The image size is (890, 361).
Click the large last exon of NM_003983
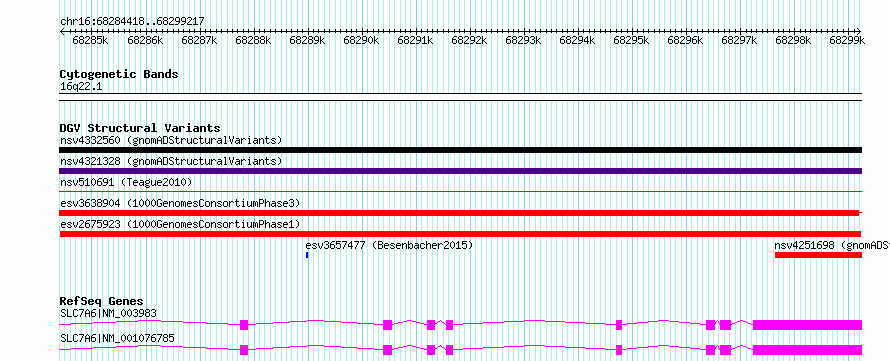[x=807, y=325]
